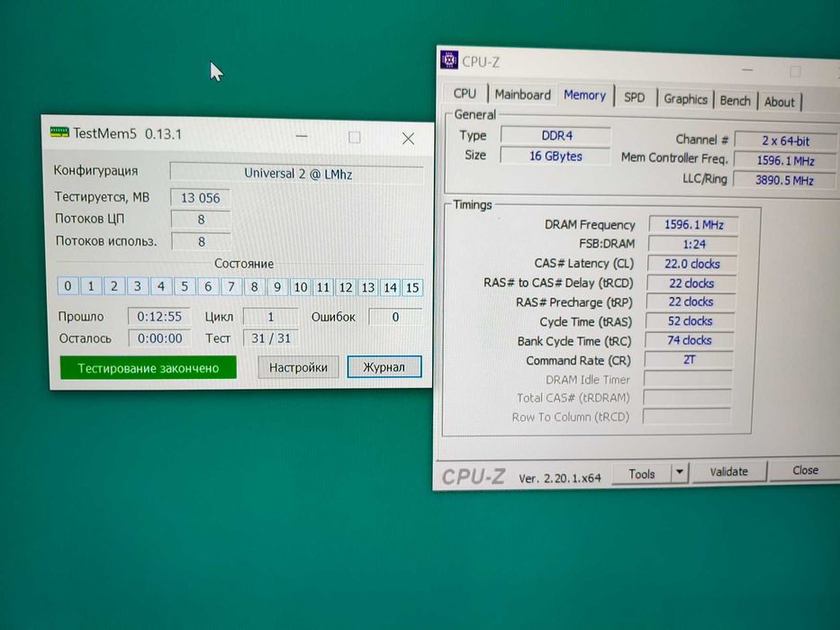Minimize the TestMem5 window
The width and height of the screenshot is (840, 630).
(x=302, y=137)
